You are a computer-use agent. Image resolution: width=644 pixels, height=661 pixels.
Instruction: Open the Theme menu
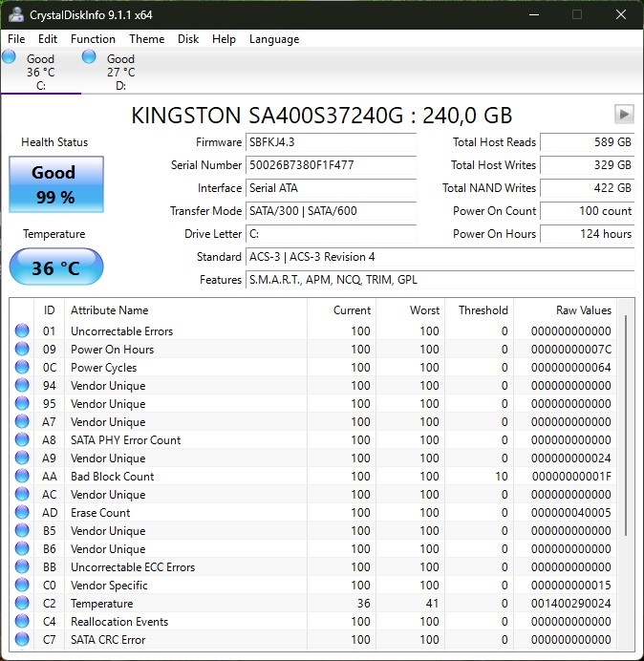tap(146, 39)
